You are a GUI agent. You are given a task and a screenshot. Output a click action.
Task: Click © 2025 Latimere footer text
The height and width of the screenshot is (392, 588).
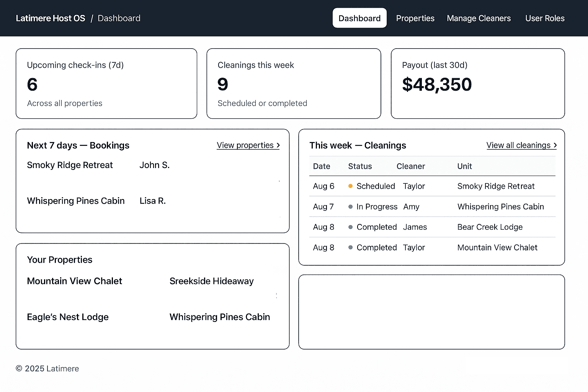pos(47,369)
